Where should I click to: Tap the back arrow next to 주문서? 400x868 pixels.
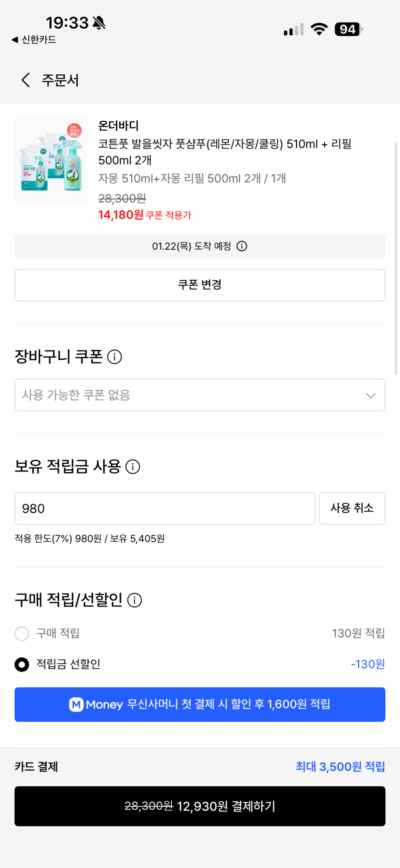coord(26,80)
